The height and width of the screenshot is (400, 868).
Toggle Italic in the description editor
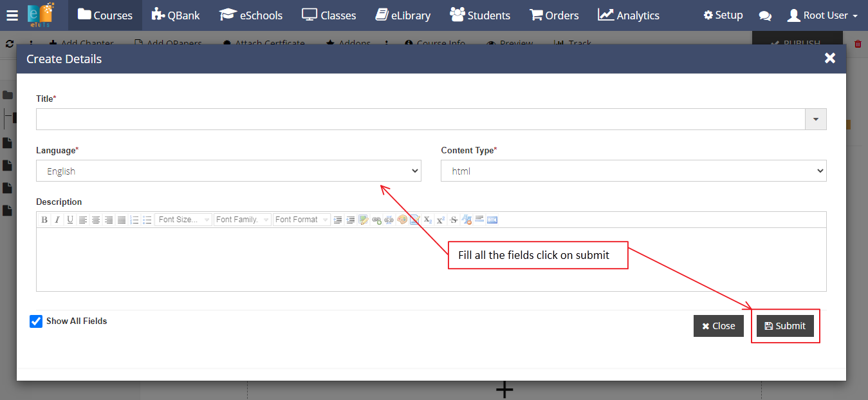coord(57,220)
